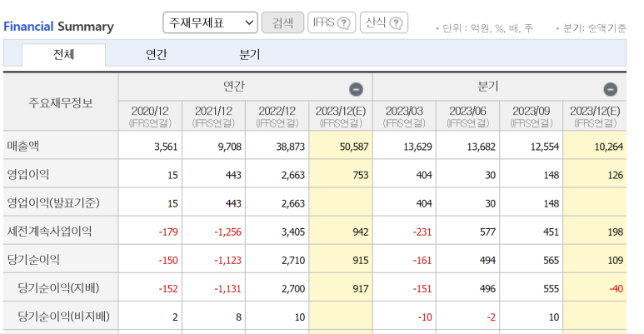Click the 당기순이익 value 494
Image resolution: width=644 pixels, height=334 pixels.
click(x=488, y=260)
